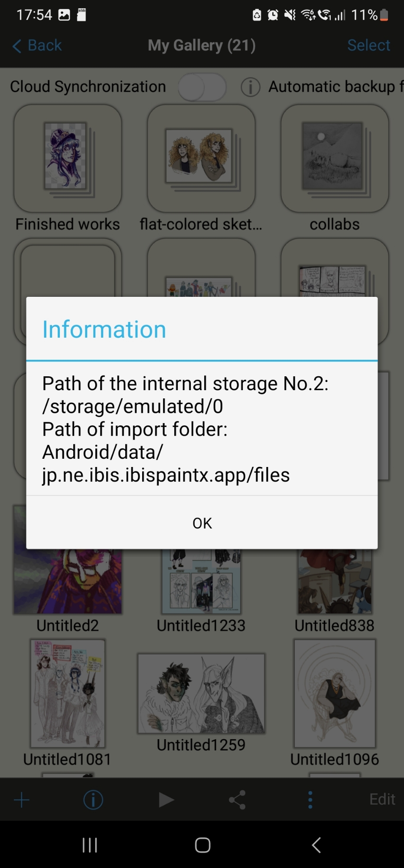Select the Untitled1096 artwork thumbnail
404x868 pixels.
pyautogui.click(x=335, y=693)
